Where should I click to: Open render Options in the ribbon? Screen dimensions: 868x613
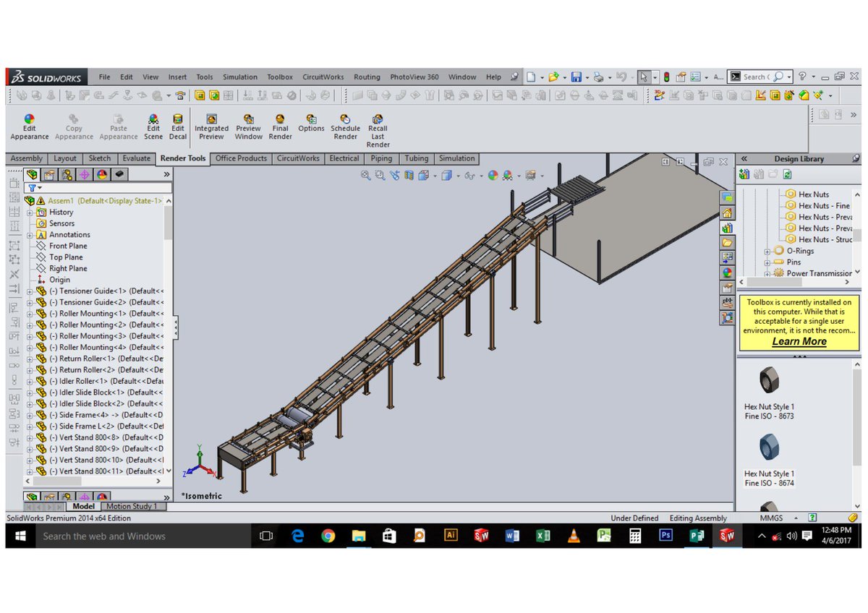coord(311,123)
